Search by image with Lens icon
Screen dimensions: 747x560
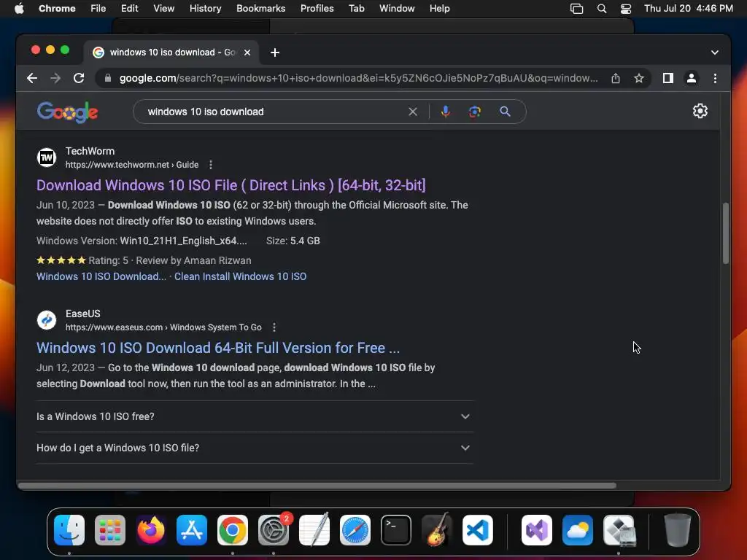click(x=474, y=112)
